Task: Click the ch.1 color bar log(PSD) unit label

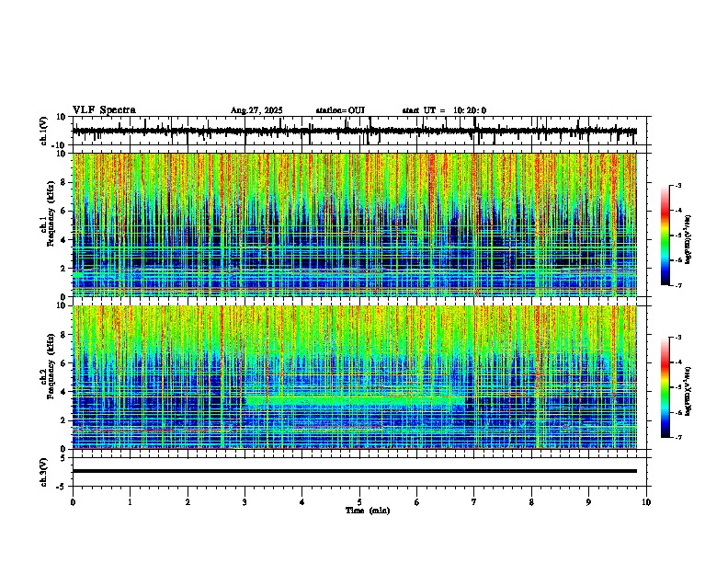Action: coord(688,239)
